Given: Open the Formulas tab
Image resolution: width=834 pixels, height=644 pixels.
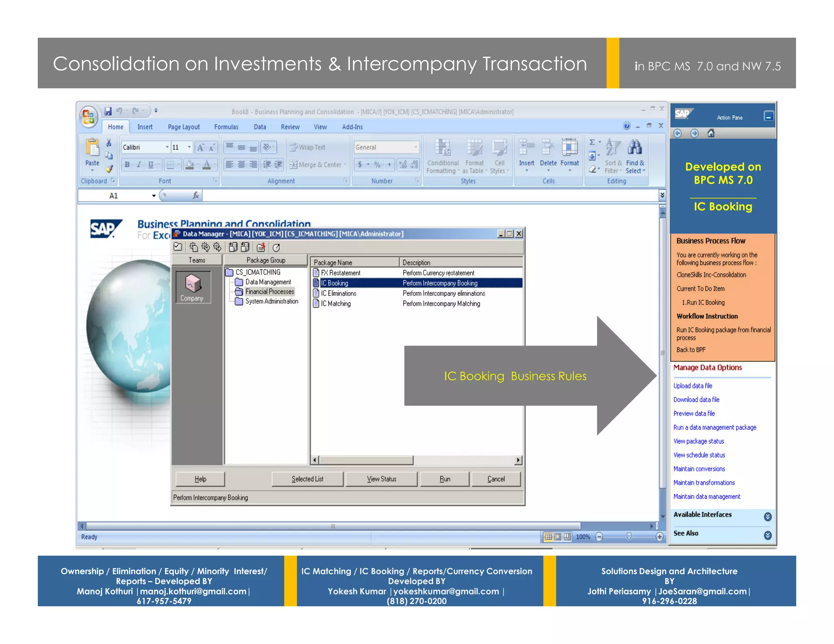Looking at the screenshot, I should pos(226,127).
